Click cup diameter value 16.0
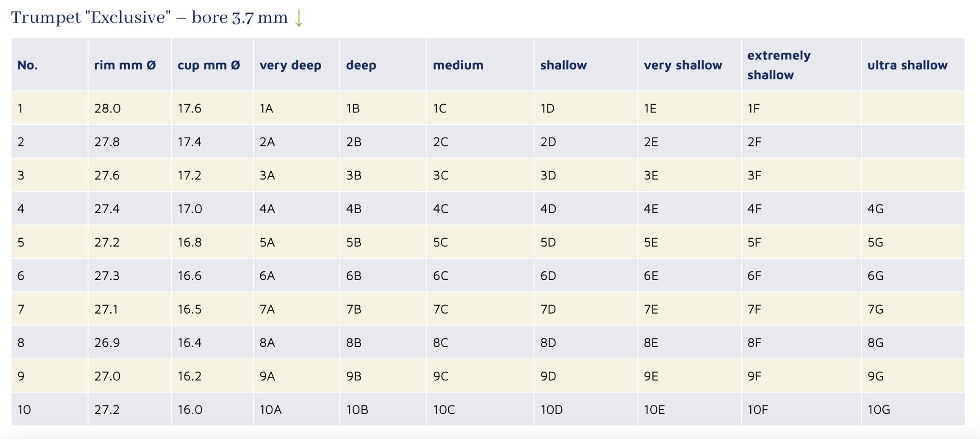980x439 pixels. click(x=190, y=410)
